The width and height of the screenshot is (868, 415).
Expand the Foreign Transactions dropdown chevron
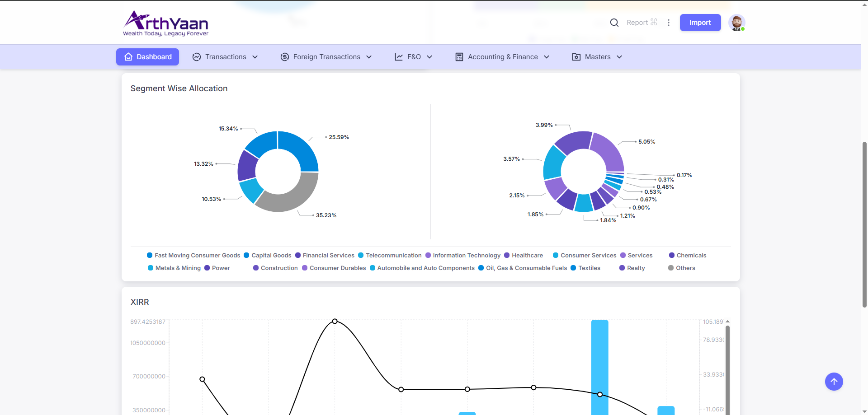pyautogui.click(x=369, y=57)
